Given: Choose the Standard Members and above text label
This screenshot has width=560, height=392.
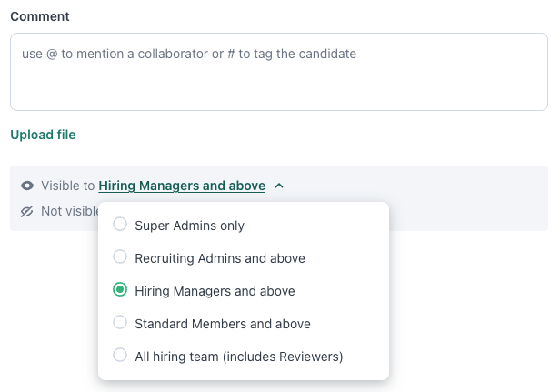Looking at the screenshot, I should (x=223, y=324).
